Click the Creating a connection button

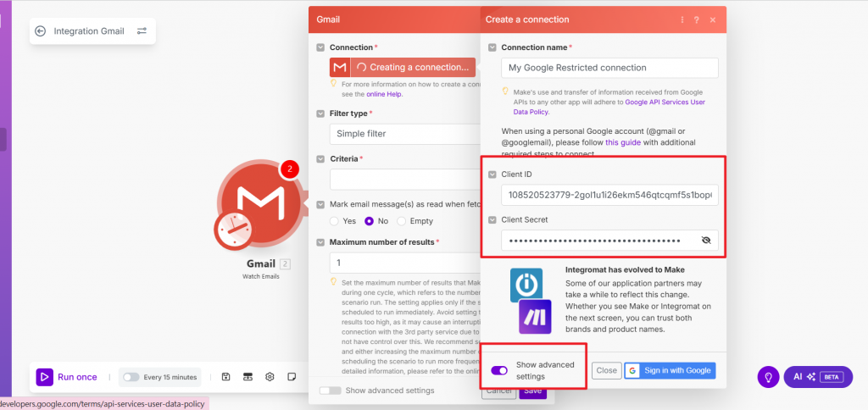[413, 67]
